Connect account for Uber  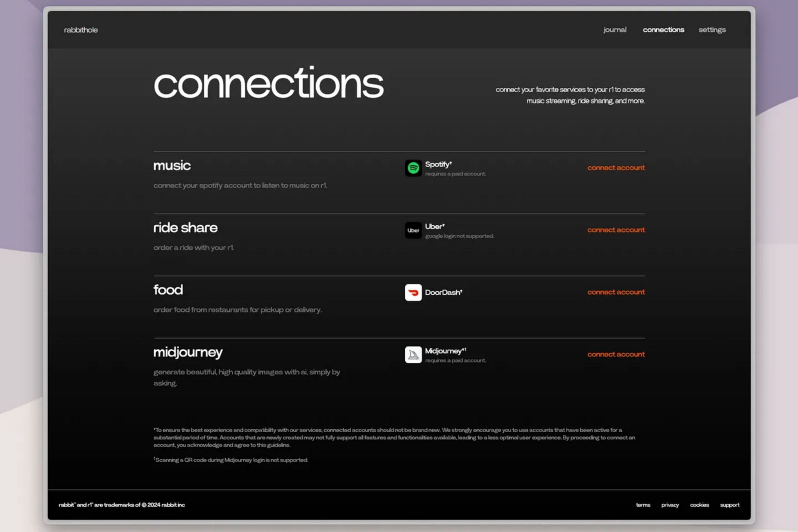(x=616, y=230)
